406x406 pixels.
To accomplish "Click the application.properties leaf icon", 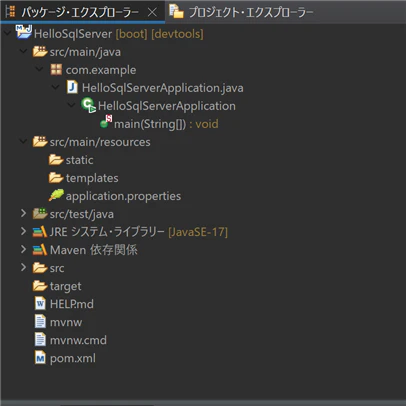I will click(56, 195).
